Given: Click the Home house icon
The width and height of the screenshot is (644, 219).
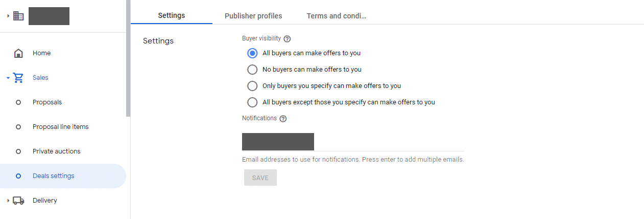Looking at the screenshot, I should [x=18, y=53].
